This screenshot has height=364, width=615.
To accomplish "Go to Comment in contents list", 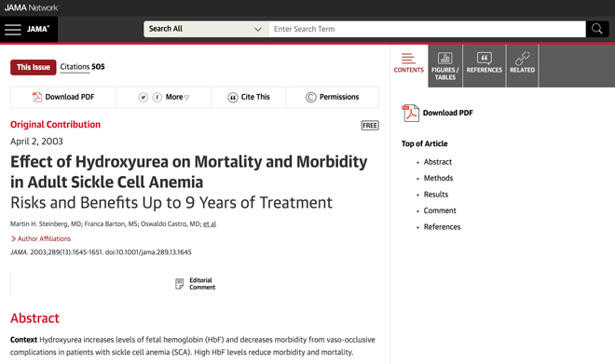I will (440, 210).
